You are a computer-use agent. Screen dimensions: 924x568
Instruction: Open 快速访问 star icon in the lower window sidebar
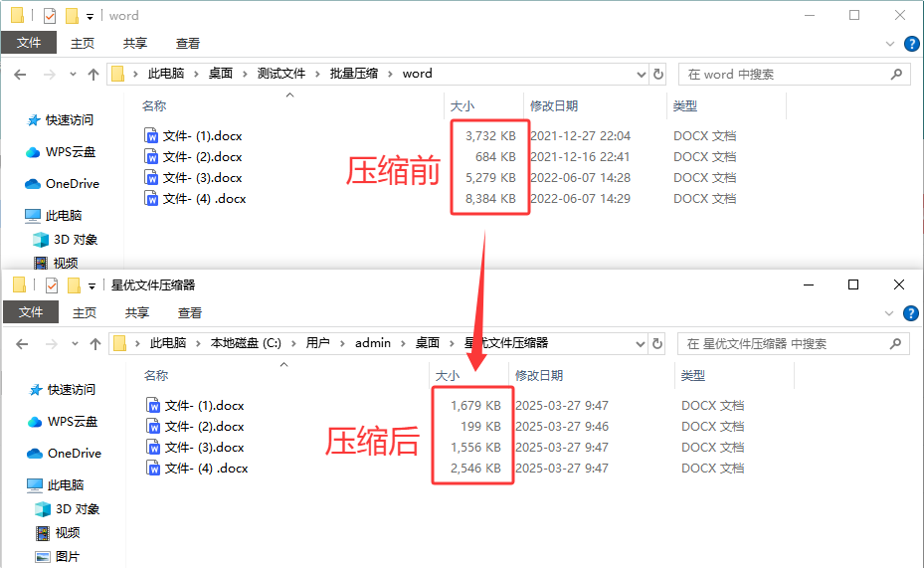click(36, 390)
